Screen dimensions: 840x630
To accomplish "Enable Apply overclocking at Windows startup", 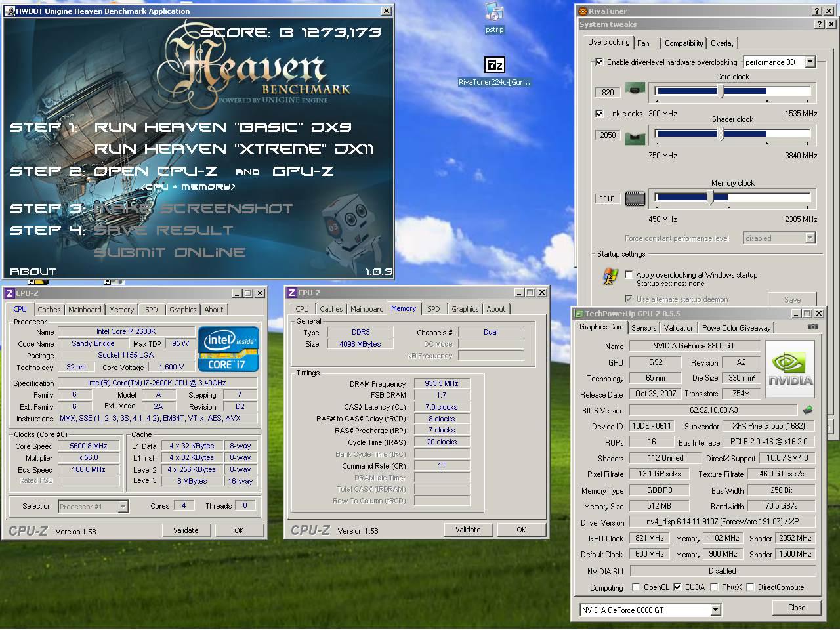I will click(629, 275).
